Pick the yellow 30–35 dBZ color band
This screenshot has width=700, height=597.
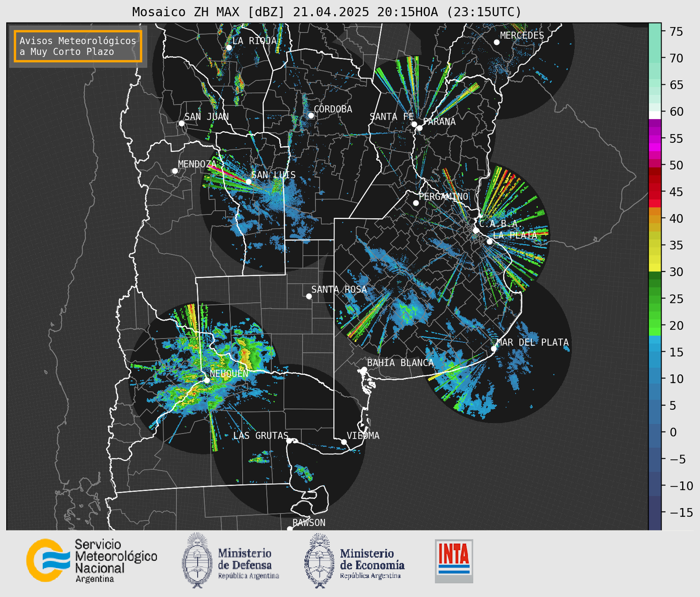pyautogui.click(x=654, y=258)
